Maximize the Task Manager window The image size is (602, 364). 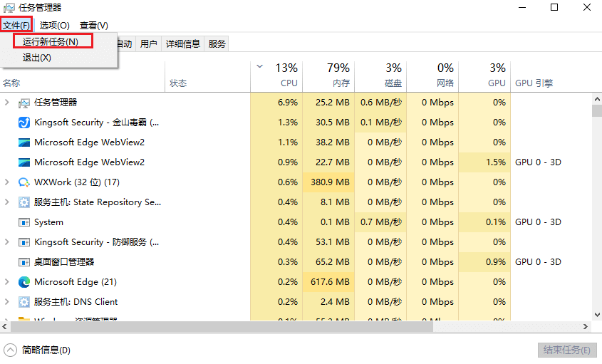click(x=554, y=7)
